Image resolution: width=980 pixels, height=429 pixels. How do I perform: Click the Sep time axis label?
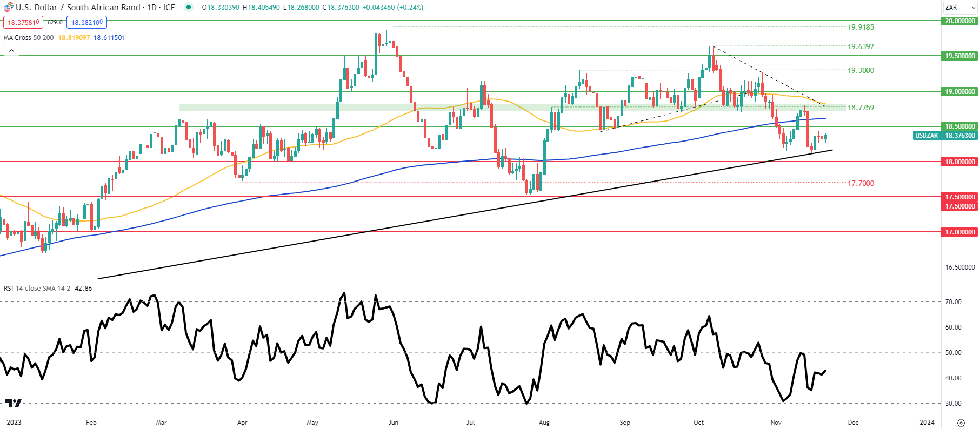pos(625,423)
